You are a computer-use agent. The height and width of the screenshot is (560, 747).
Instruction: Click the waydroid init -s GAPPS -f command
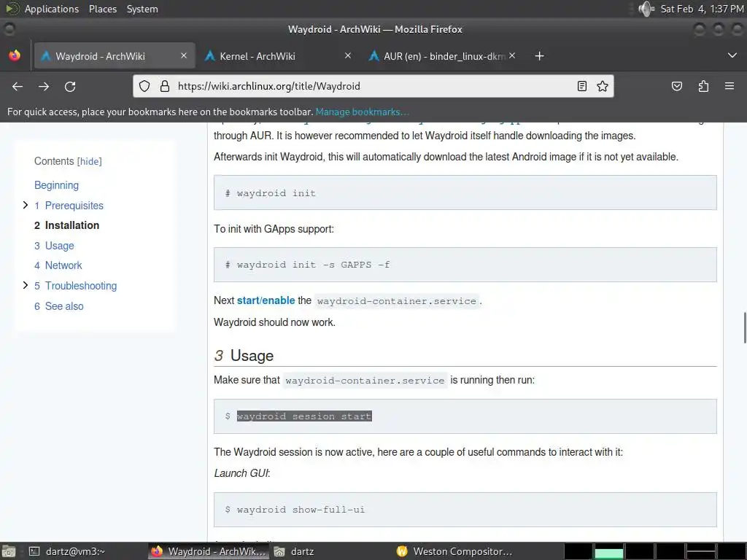[313, 265]
